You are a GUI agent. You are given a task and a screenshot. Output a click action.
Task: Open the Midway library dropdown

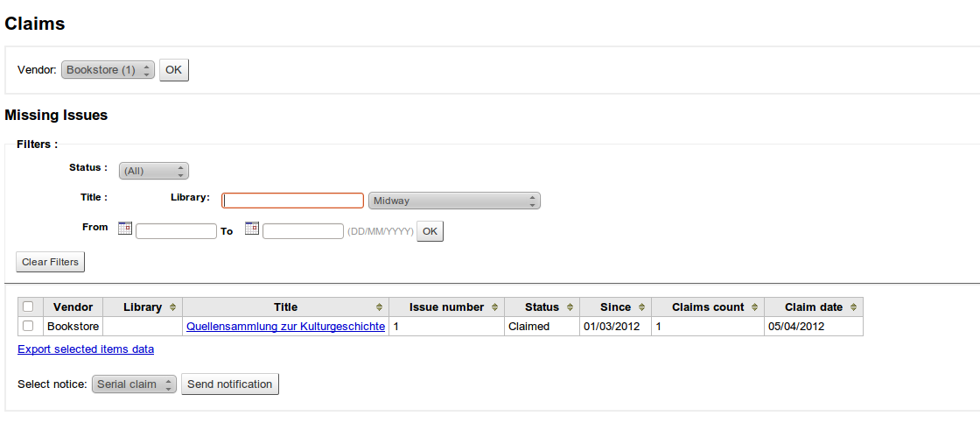(x=454, y=201)
